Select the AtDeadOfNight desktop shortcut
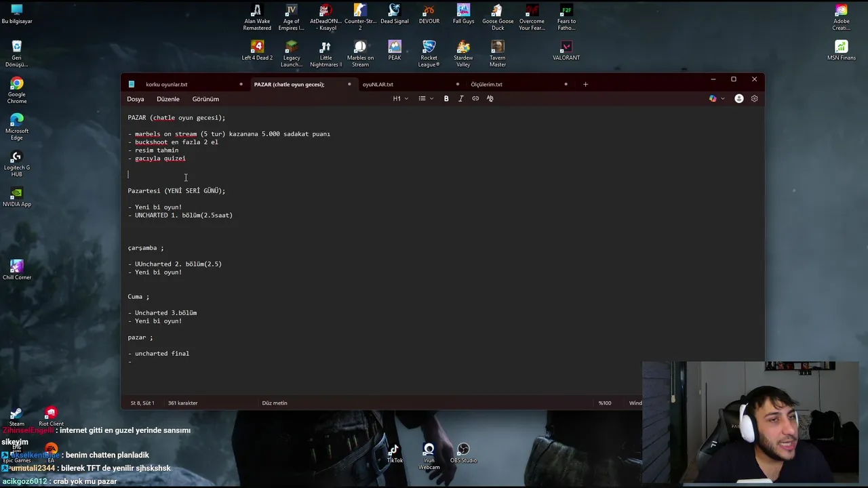The width and height of the screenshot is (868, 488). click(x=325, y=18)
